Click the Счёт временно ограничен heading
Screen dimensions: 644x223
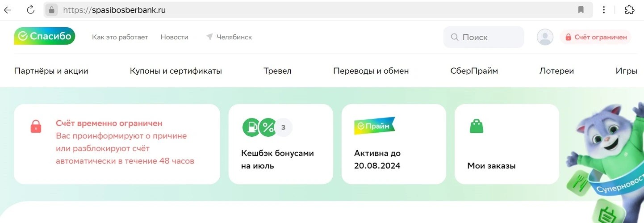[109, 123]
